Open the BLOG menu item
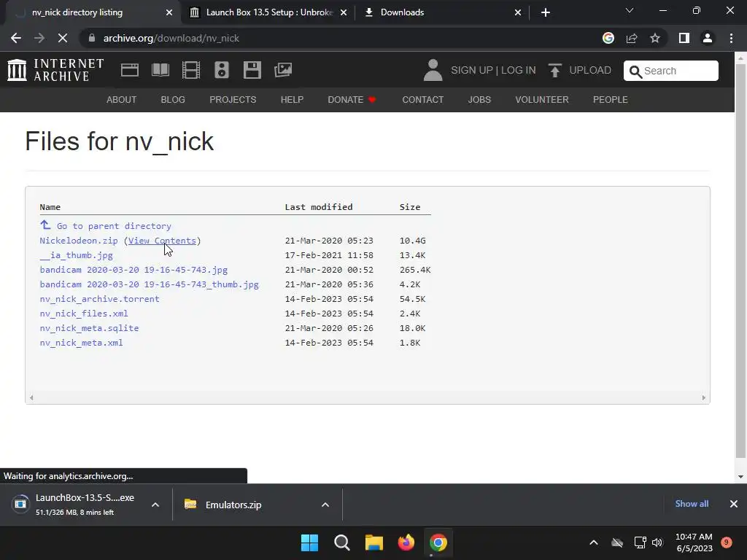The width and height of the screenshot is (747, 560). pos(173,99)
